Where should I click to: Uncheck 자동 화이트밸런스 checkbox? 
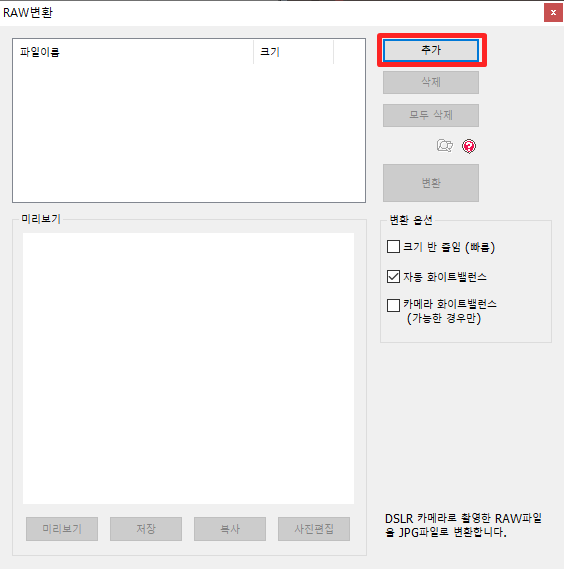tap(393, 277)
